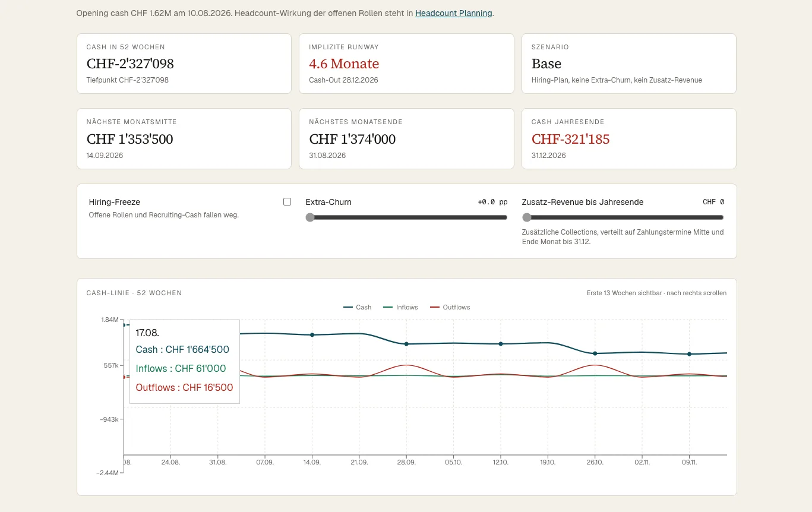
Task: Select the Cash data point at 28.09.
Action: (x=406, y=344)
